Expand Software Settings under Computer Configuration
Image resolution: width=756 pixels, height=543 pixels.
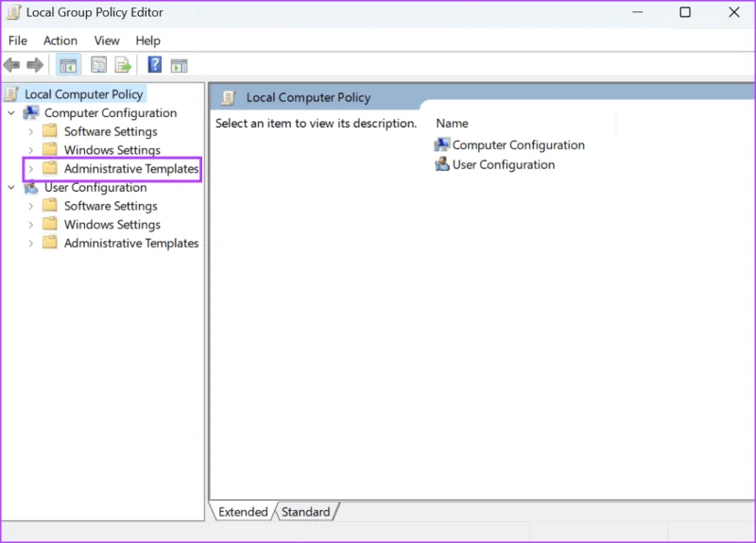31,131
